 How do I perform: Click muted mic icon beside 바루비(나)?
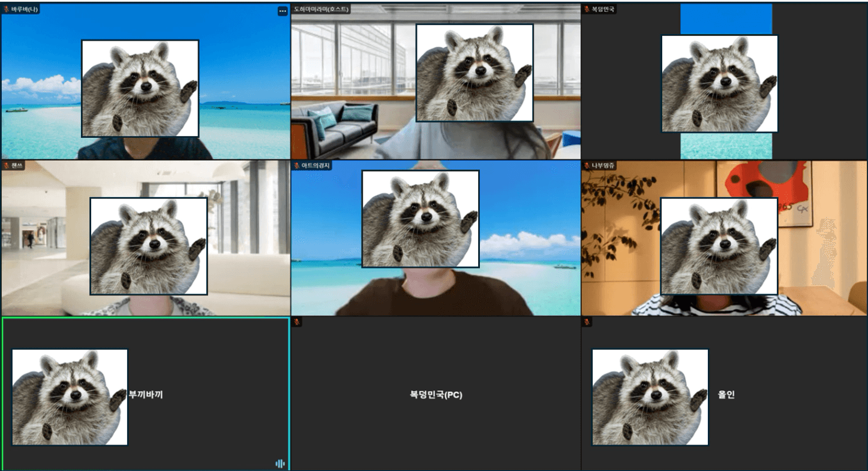(7, 10)
